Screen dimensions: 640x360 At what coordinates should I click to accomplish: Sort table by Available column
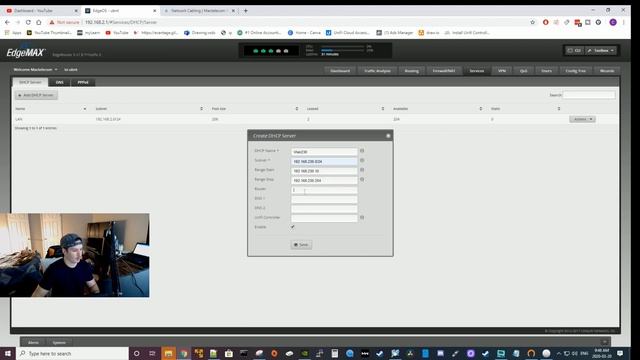437,109
